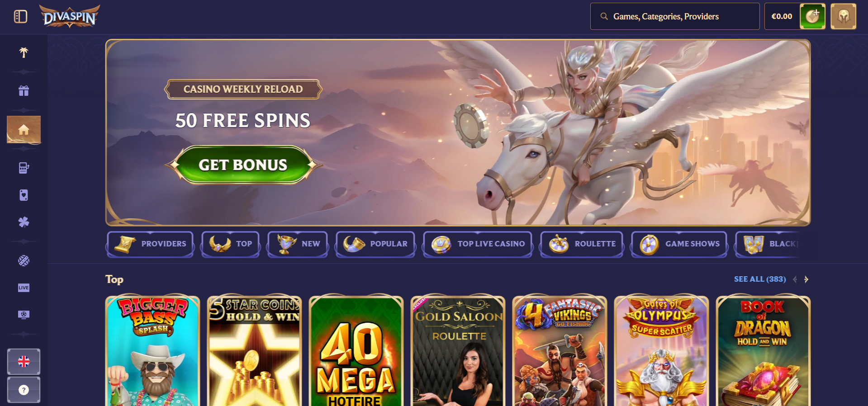Open the SEE ALL (383) link
The width and height of the screenshot is (868, 406).
[760, 279]
